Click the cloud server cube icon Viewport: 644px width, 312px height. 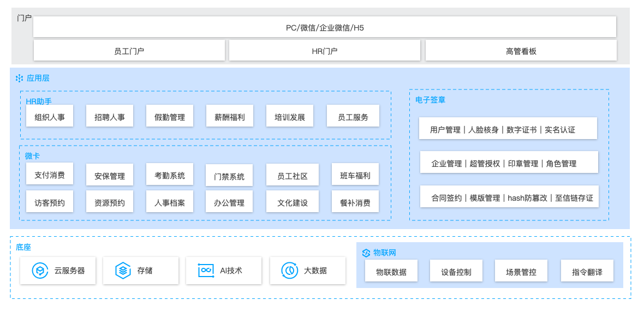40,271
